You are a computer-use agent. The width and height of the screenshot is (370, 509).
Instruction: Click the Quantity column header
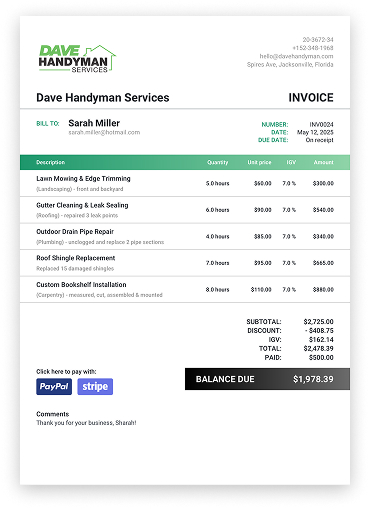[x=218, y=162]
